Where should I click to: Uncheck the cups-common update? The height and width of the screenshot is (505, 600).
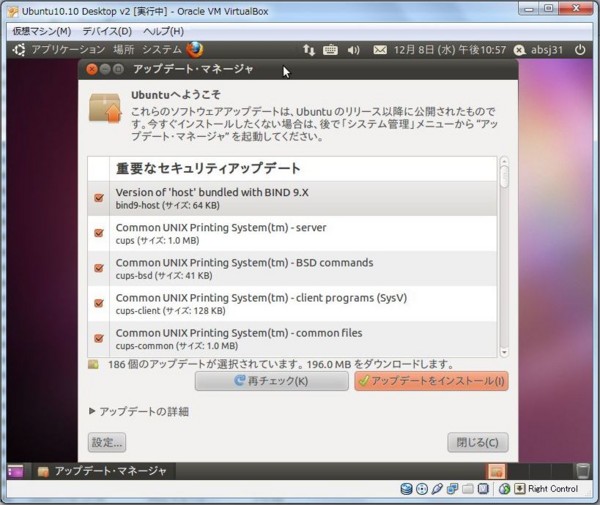coord(99,339)
